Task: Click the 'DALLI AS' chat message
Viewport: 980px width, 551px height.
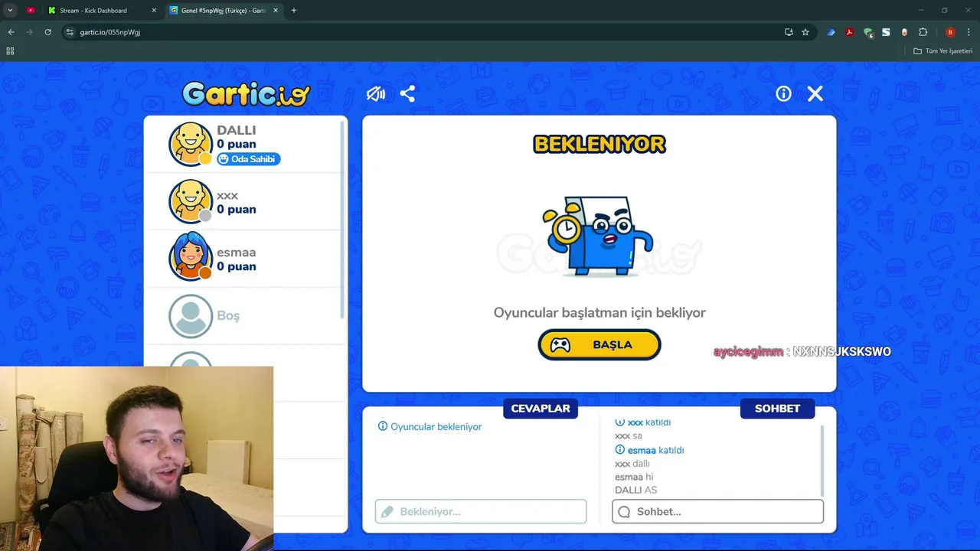Action: click(x=635, y=490)
